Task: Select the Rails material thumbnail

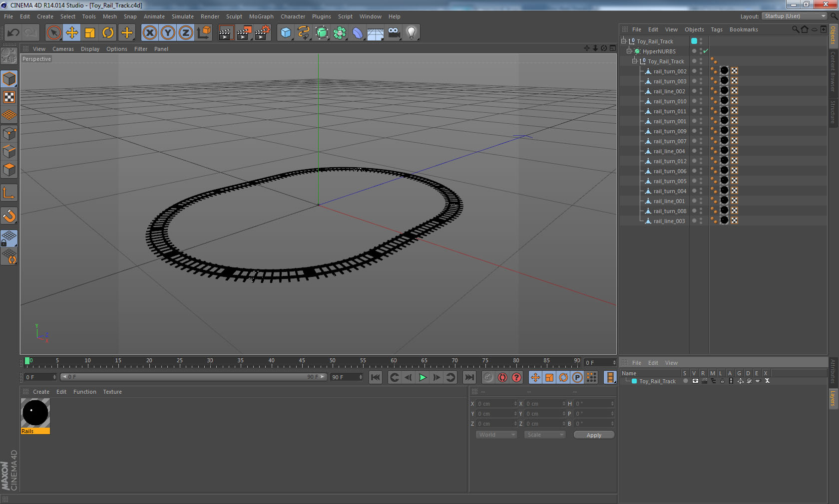Action: (35, 413)
